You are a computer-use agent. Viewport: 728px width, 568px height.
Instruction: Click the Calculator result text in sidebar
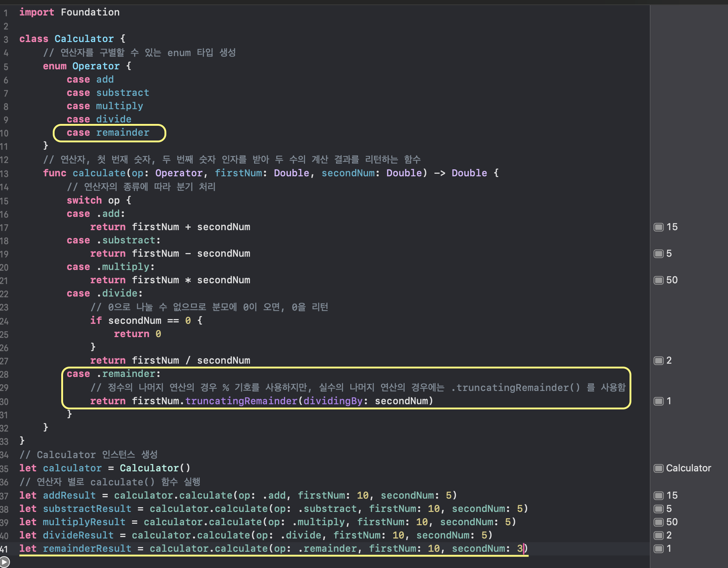click(x=688, y=468)
